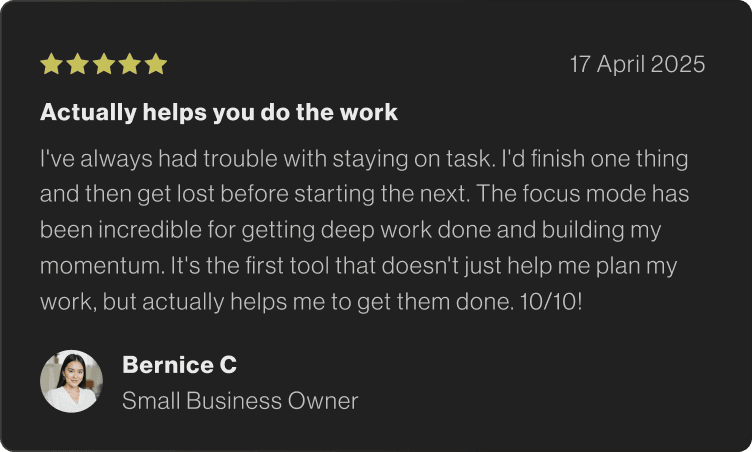
Task: Click the fourth rating star
Action: 129,65
